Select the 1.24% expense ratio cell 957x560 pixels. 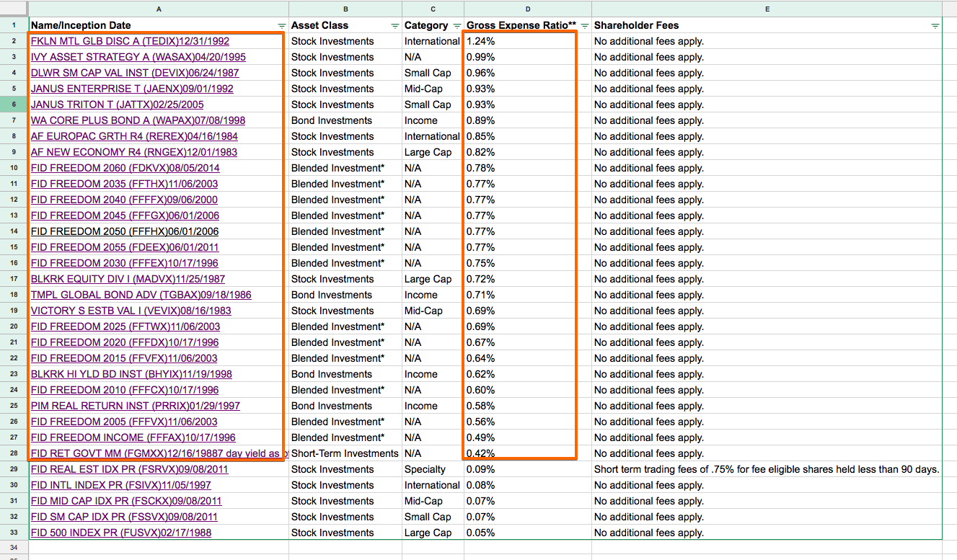[528, 41]
